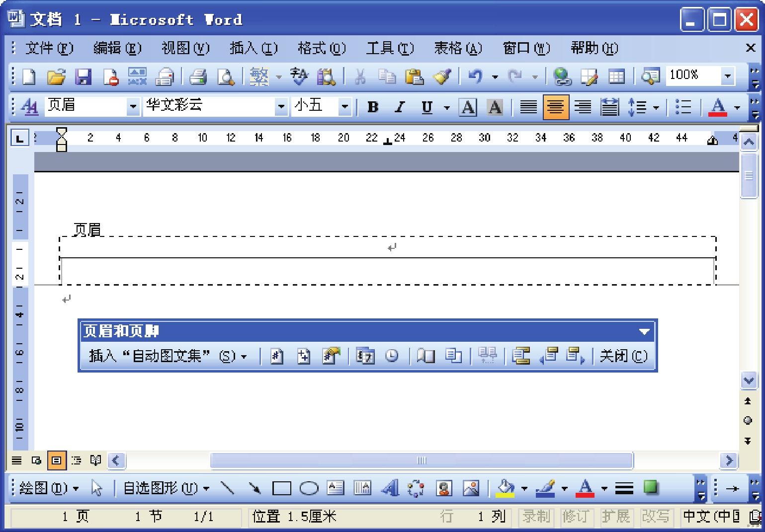The height and width of the screenshot is (532, 765).
Task: Apply line color brush in drawing toolbar
Action: 546,488
